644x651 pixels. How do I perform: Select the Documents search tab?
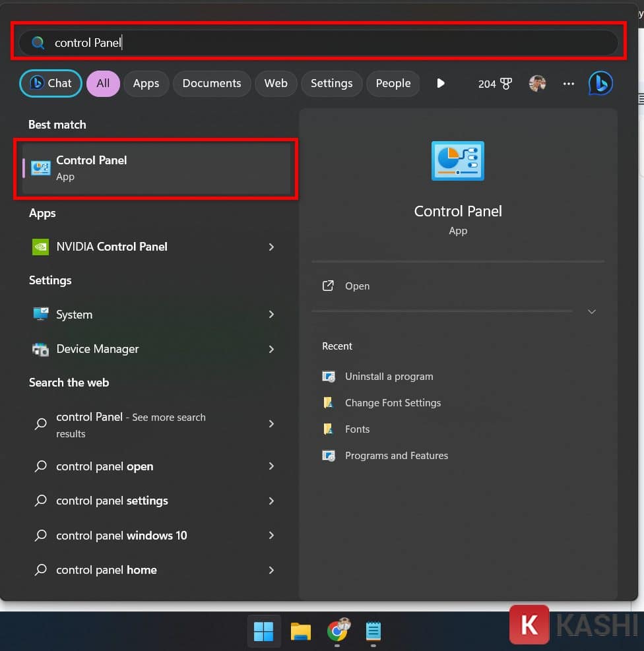pos(212,83)
